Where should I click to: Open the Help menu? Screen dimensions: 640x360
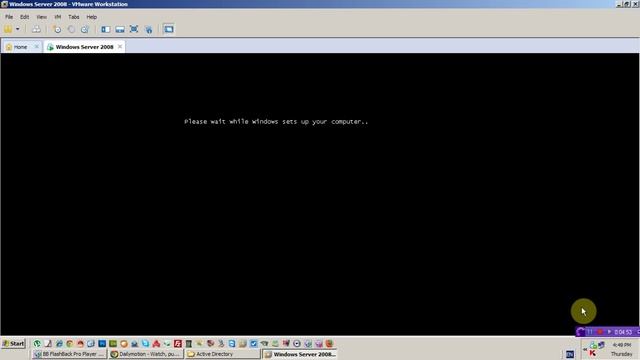point(91,17)
